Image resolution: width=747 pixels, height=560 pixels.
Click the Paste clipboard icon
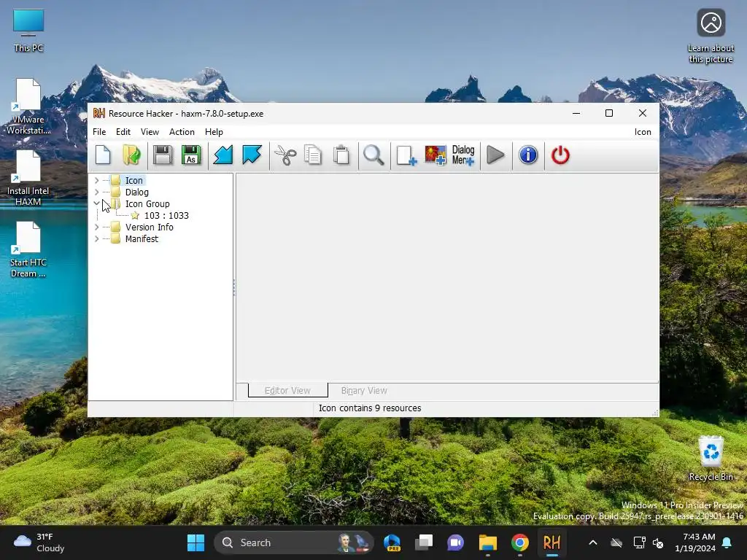click(341, 155)
